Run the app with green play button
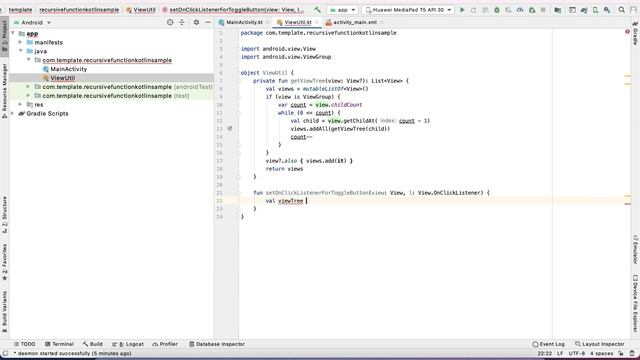This screenshot has height=360, width=640. [462, 9]
